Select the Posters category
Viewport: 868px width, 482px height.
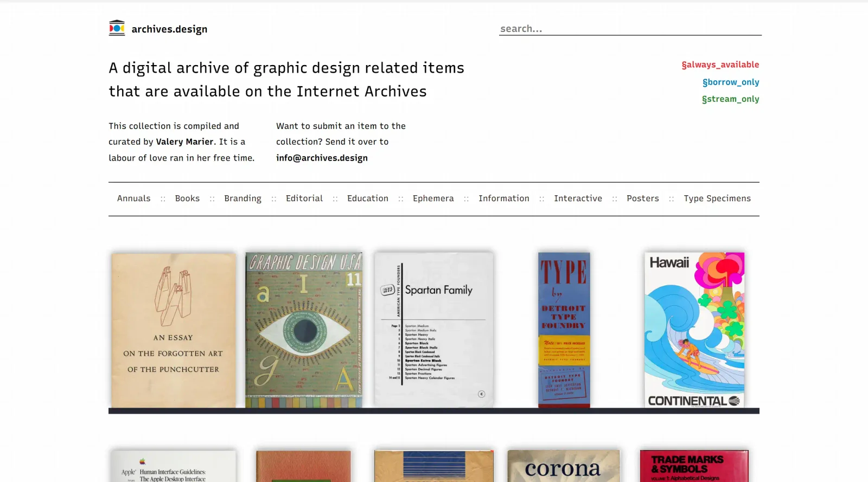643,198
